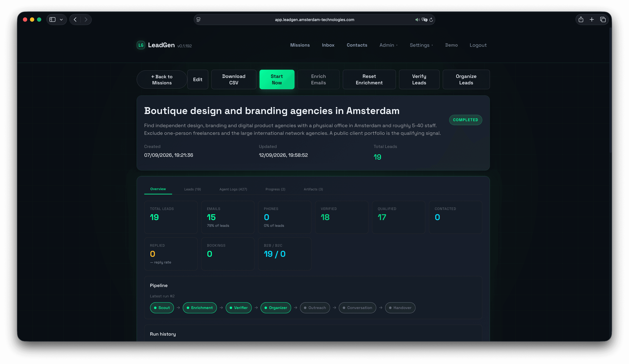Screen dimensions: 629x364
Task: Toggle the Safari sidebar icon
Action: click(52, 19)
